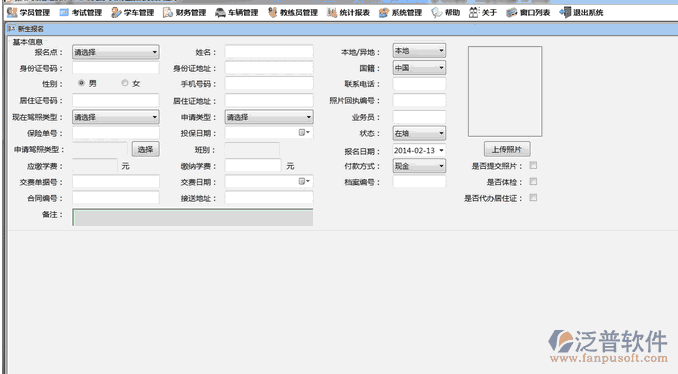678x374 pixels.
Task: Expand the 国籍 dropdown showing 中国
Action: 419,67
